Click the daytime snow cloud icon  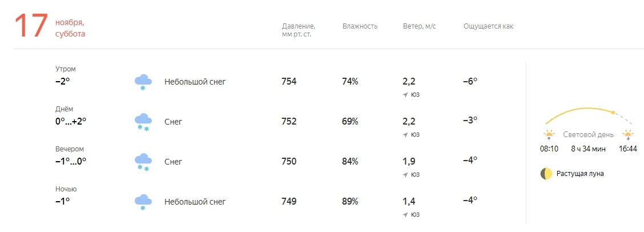143,122
